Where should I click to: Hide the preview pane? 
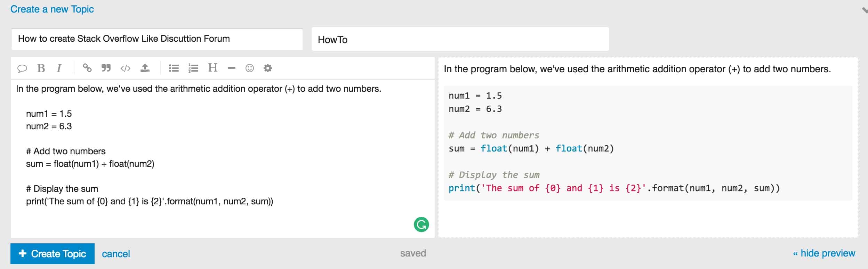(824, 253)
